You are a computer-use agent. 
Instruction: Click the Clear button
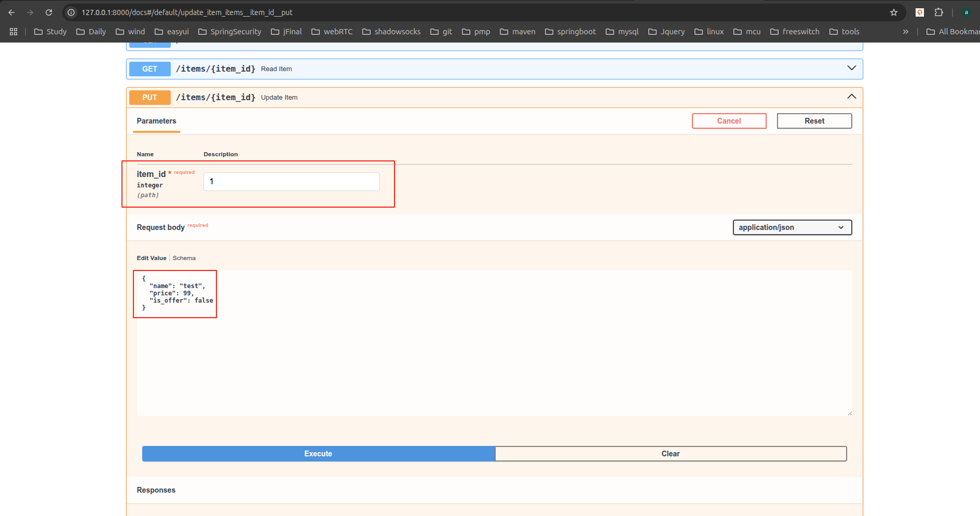[x=670, y=454]
